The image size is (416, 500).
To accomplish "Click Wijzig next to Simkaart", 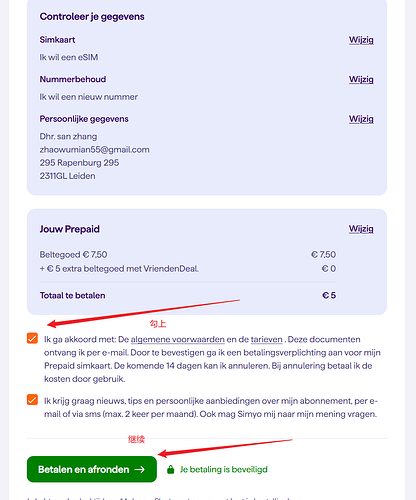I will point(361,40).
